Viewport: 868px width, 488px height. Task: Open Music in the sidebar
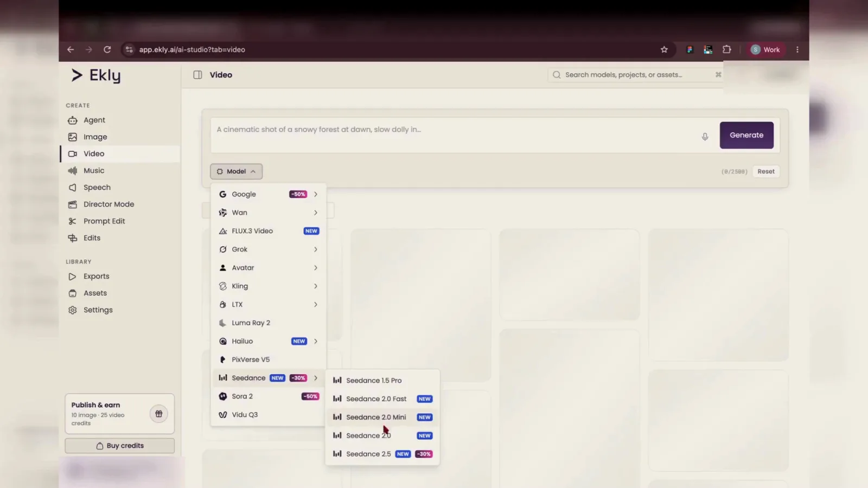click(120, 170)
